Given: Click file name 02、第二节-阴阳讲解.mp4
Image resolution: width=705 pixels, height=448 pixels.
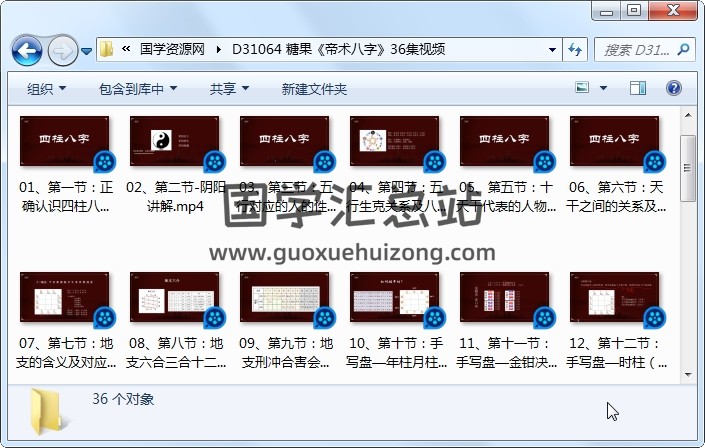Looking at the screenshot, I should click(175, 197).
